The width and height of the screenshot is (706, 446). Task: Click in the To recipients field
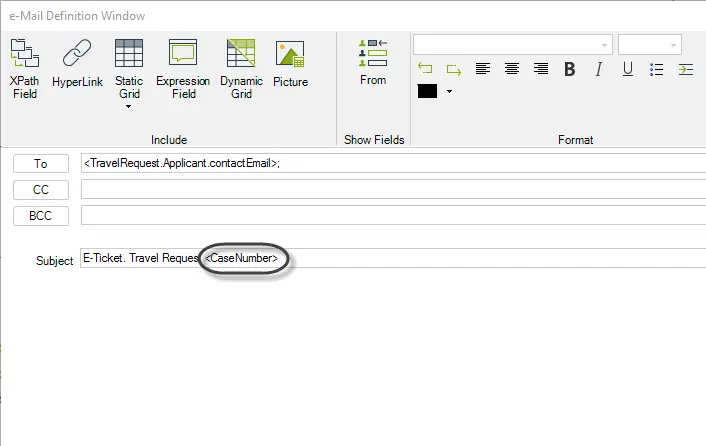(x=394, y=163)
